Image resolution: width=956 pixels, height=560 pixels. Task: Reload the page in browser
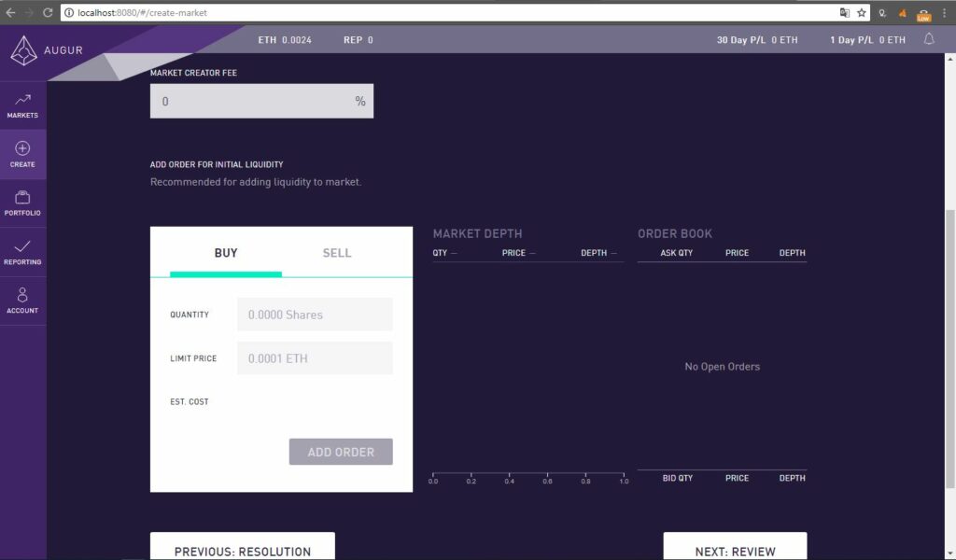48,13
